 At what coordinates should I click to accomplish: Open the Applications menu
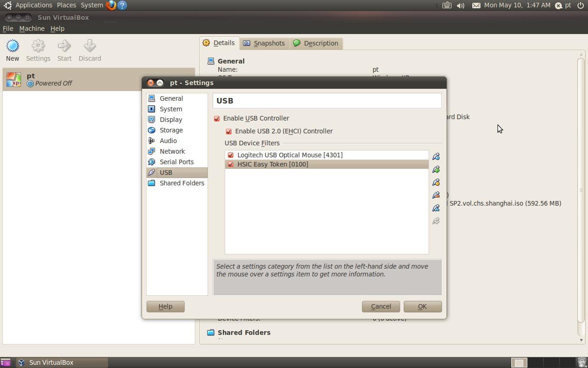click(34, 5)
